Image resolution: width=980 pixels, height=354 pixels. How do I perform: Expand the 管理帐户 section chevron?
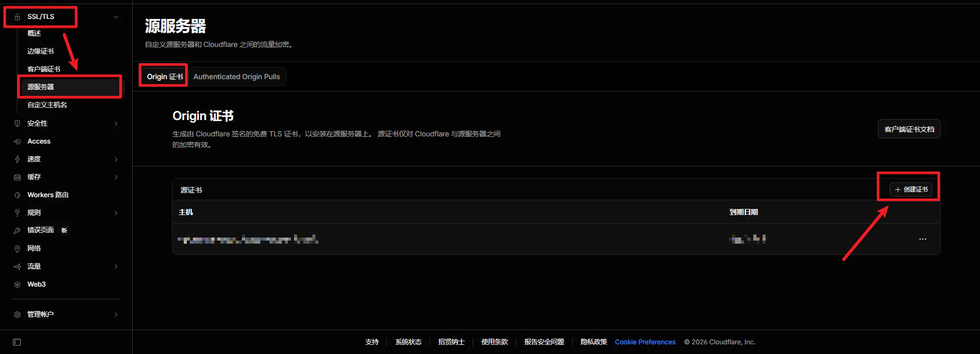pyautogui.click(x=116, y=315)
